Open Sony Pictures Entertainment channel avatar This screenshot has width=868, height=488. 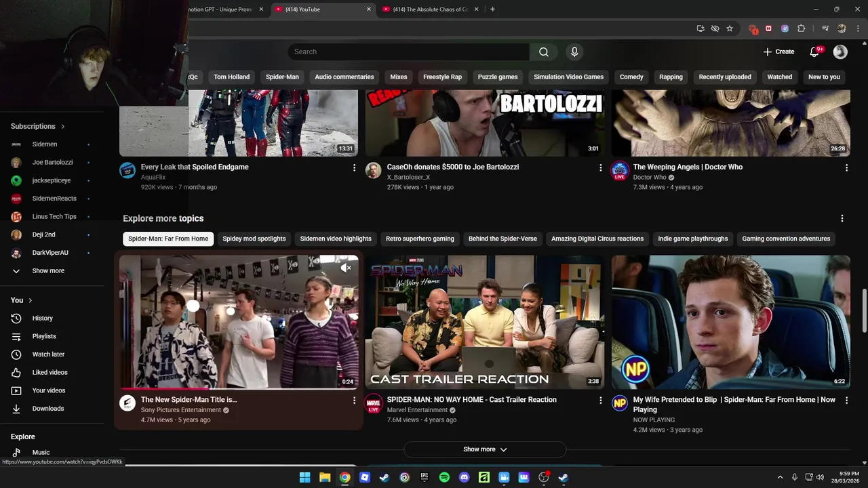127,403
